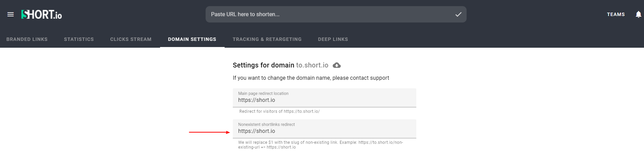Edit the Nonexistent shortlinks redirect field
Screen dimensions: 644x153
(325, 129)
